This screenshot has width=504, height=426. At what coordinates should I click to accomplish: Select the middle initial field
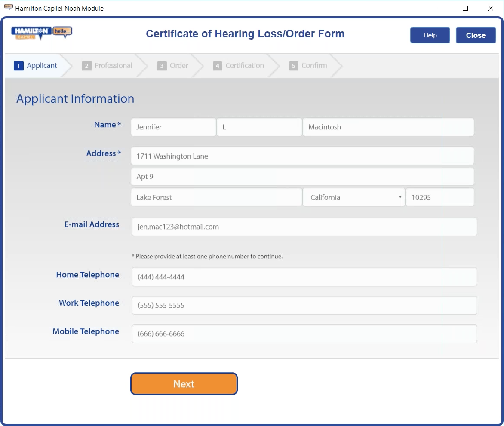[x=259, y=127]
